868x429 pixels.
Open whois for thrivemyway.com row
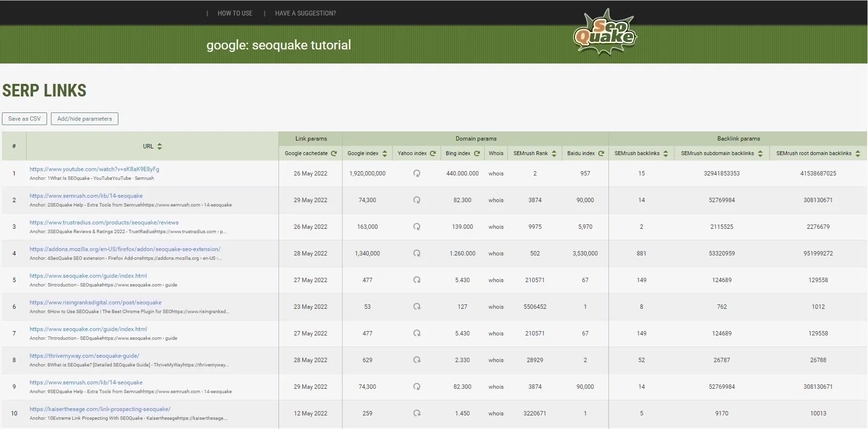[496, 360]
